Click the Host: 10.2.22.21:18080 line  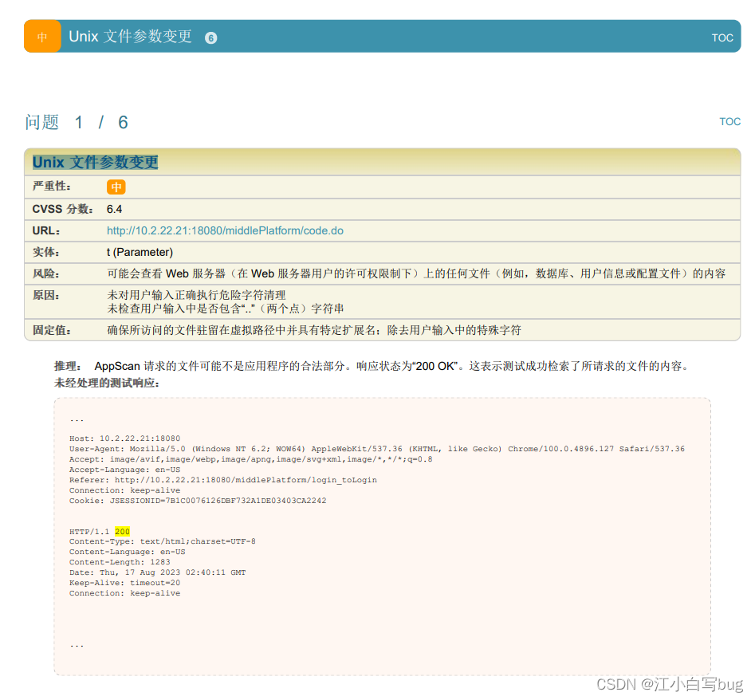[x=124, y=438]
